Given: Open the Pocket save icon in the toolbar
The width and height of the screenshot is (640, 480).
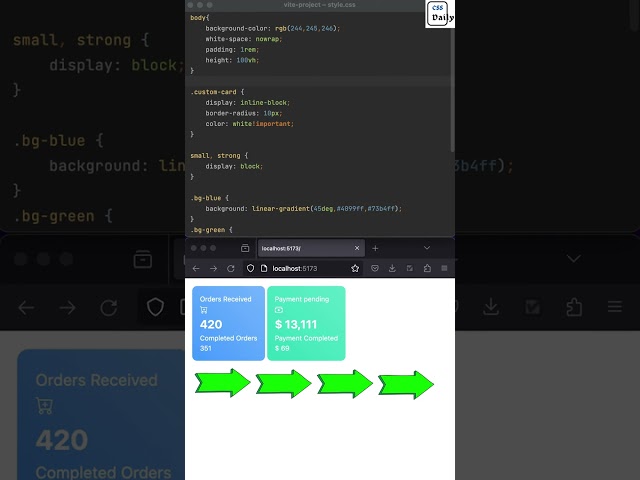Looking at the screenshot, I should 375,268.
